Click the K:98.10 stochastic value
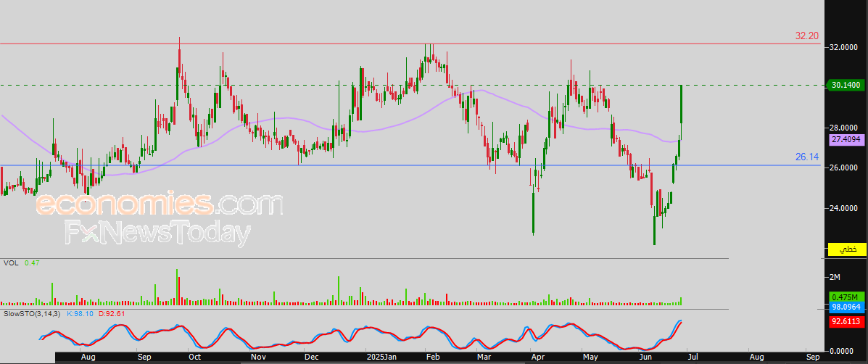 80,314
